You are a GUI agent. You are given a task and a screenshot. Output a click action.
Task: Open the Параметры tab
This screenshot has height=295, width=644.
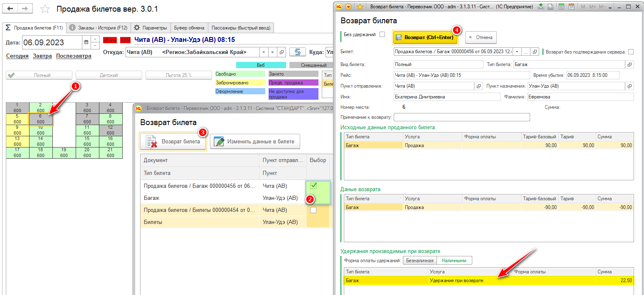tap(151, 28)
